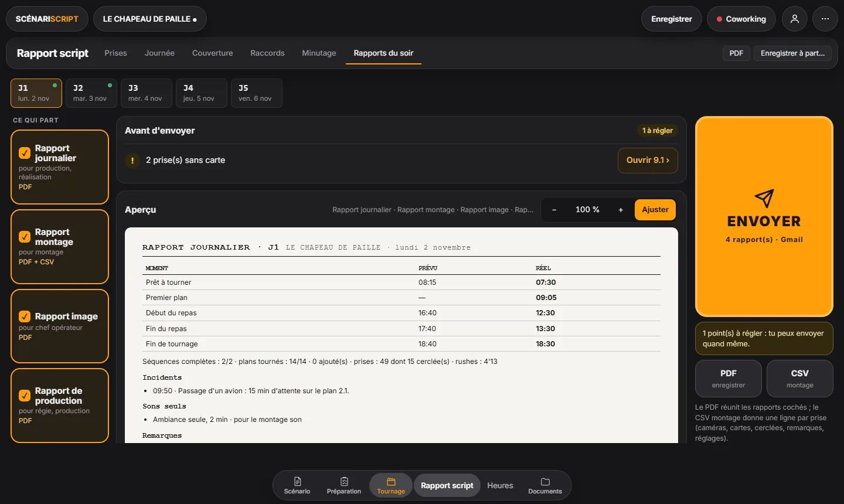Select day J5 ven. 6 nov
The image size is (844, 504).
tap(257, 93)
